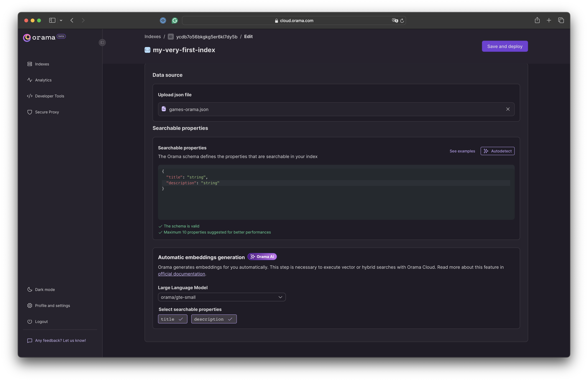Click the translate icon in address bar
Viewport: 588px width, 381px height.
[395, 20]
